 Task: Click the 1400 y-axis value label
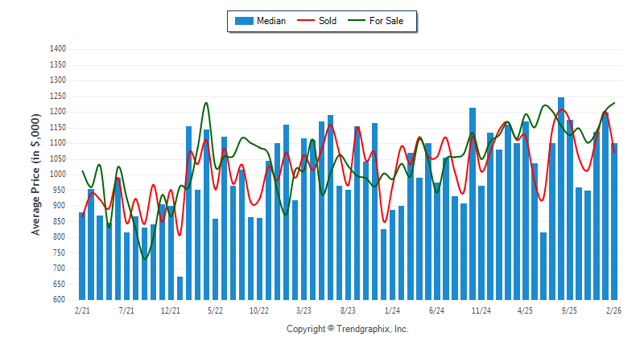[x=56, y=49]
